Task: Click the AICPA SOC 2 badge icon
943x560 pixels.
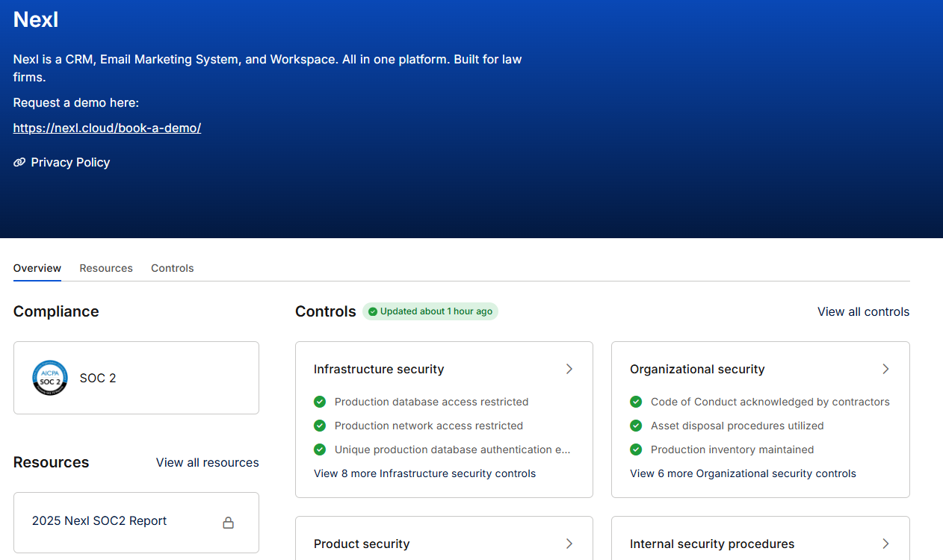Action: pyautogui.click(x=49, y=378)
